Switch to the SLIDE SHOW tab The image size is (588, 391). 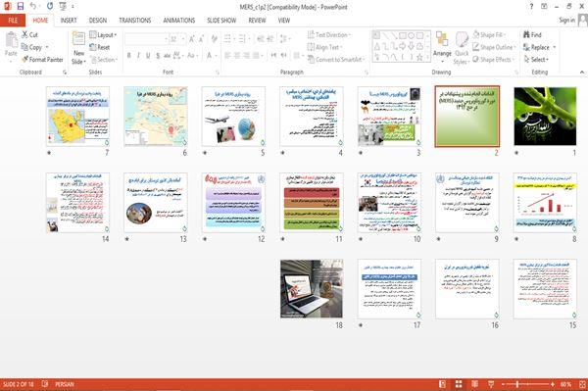coord(221,21)
